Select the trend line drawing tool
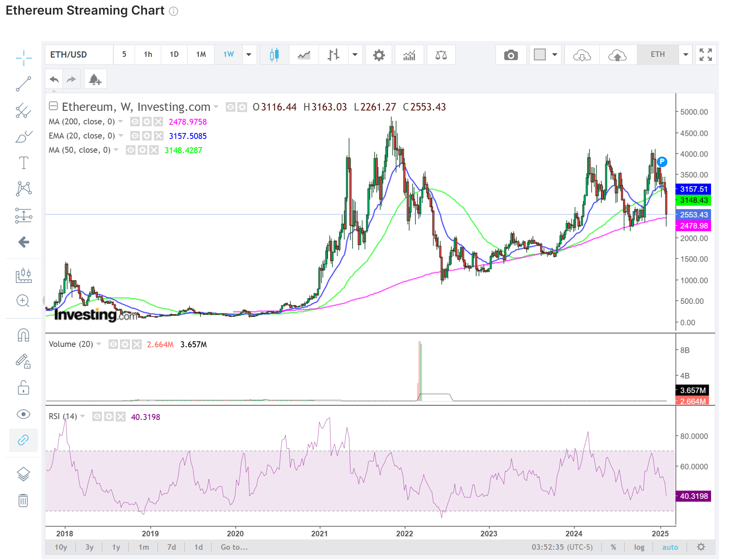 click(x=23, y=84)
